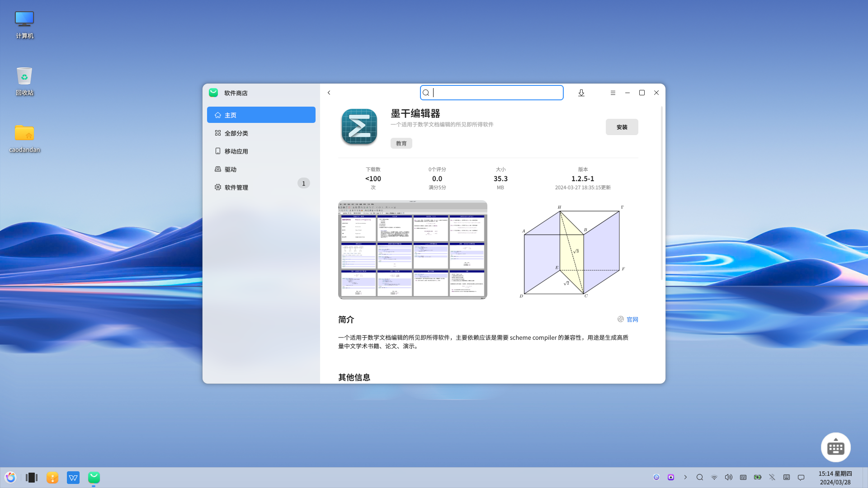This screenshot has height=488, width=868.
Task: Install 墨干编辑器 with the 安装 button
Action: [x=622, y=127]
